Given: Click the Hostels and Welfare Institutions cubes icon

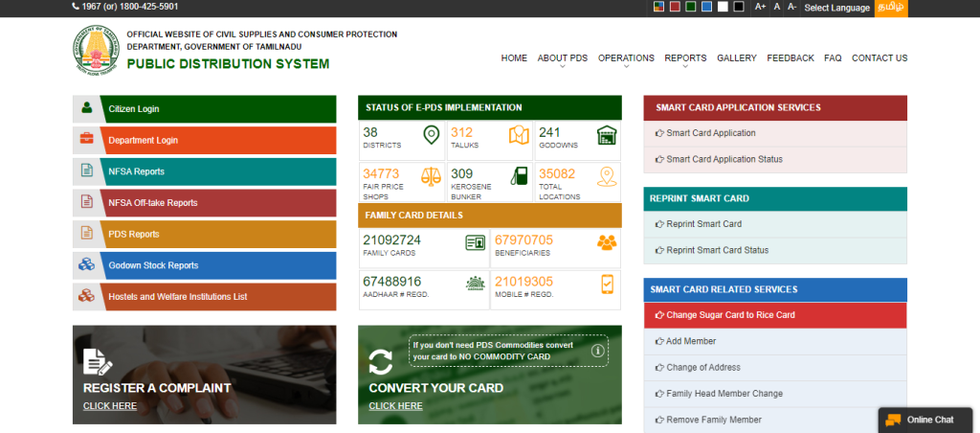Looking at the screenshot, I should 87,295.
